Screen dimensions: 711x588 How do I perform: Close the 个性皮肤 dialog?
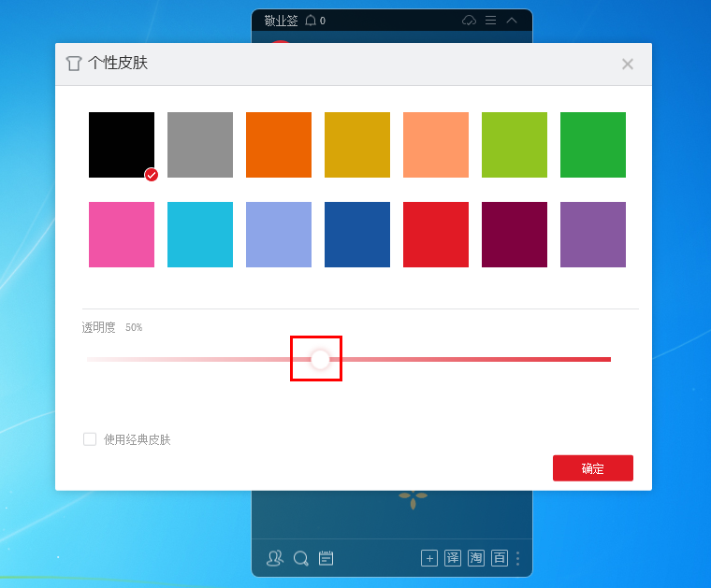[x=628, y=64]
